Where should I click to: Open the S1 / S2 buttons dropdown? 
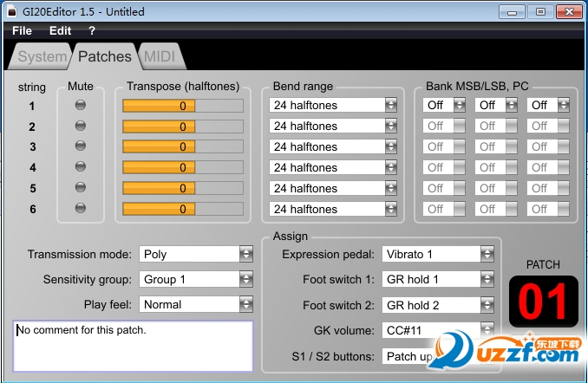pyautogui.click(x=438, y=356)
